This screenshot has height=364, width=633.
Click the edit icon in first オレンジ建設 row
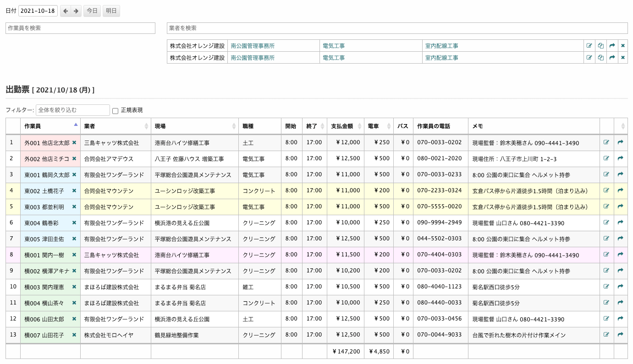589,46
